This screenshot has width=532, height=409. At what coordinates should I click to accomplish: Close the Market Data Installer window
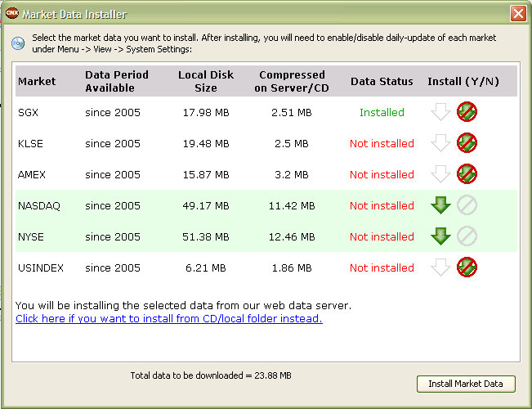pyautogui.click(x=518, y=14)
